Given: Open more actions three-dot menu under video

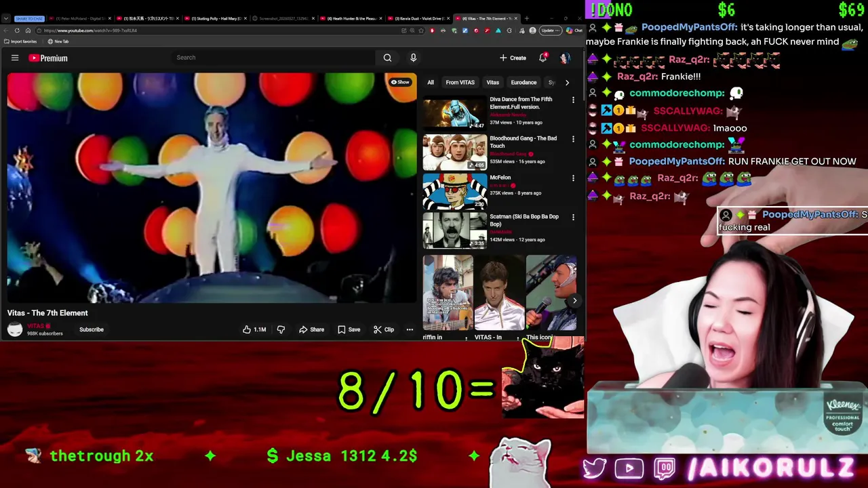Looking at the screenshot, I should pyautogui.click(x=410, y=329).
